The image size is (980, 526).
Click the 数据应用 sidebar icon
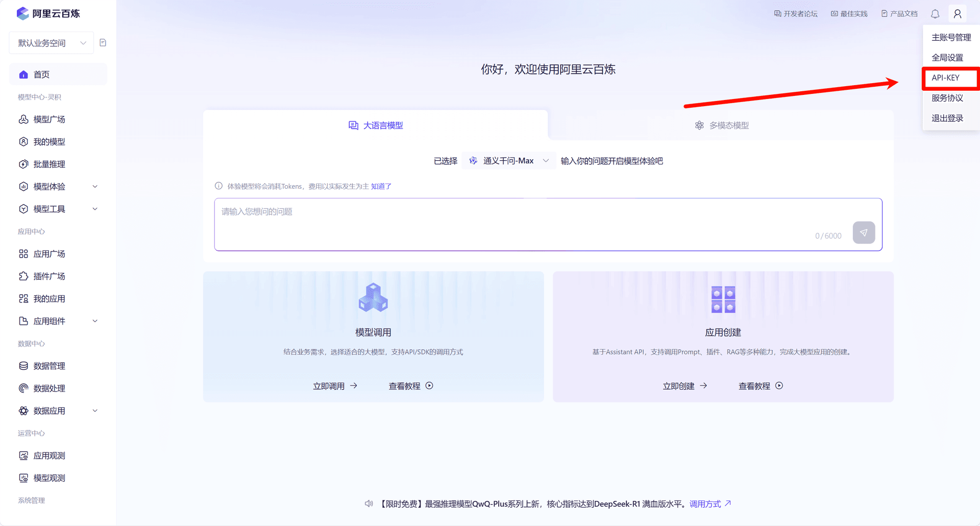23,411
